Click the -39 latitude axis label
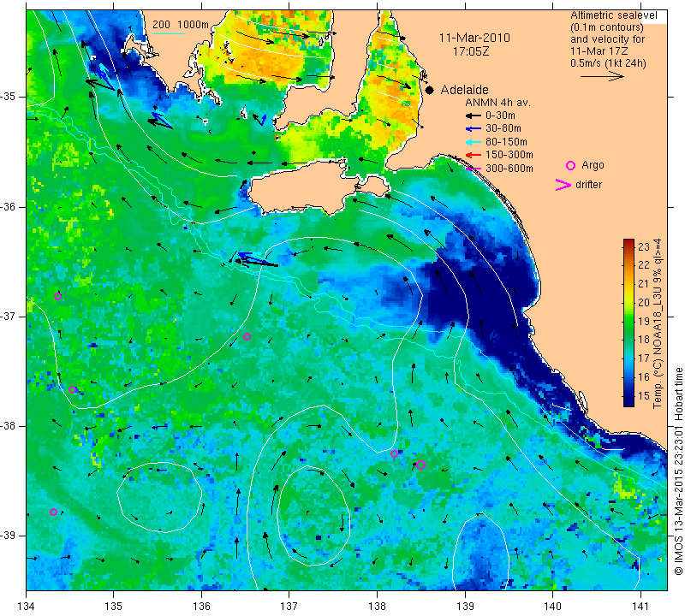The height and width of the screenshot is (616, 685). (9, 536)
